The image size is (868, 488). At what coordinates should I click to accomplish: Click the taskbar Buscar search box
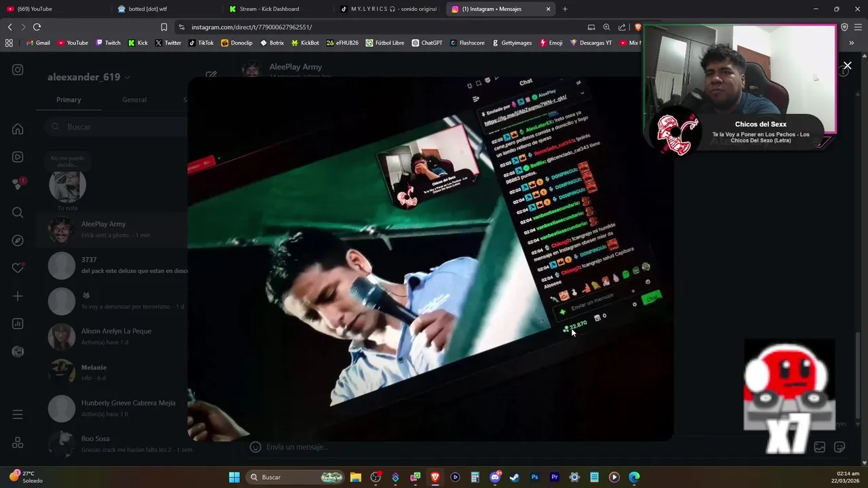[x=294, y=477]
